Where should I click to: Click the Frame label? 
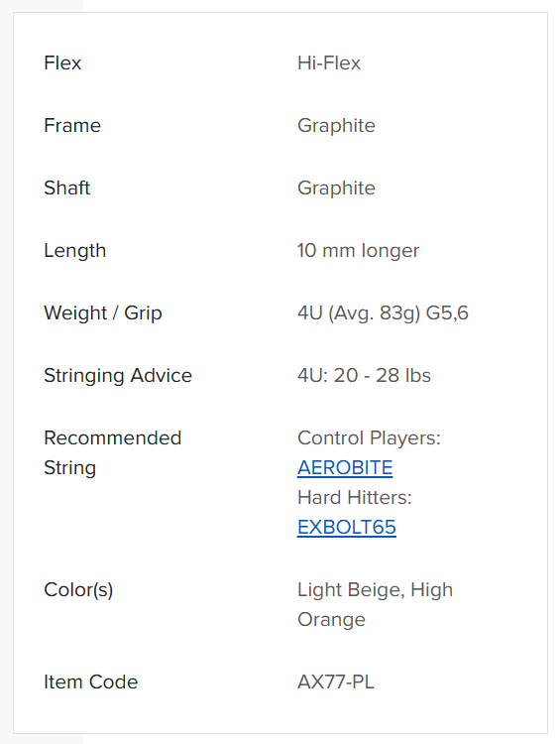tap(72, 126)
